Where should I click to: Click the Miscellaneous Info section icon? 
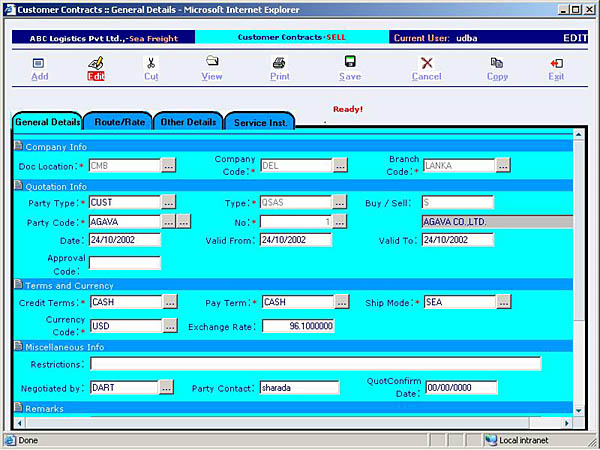point(18,346)
